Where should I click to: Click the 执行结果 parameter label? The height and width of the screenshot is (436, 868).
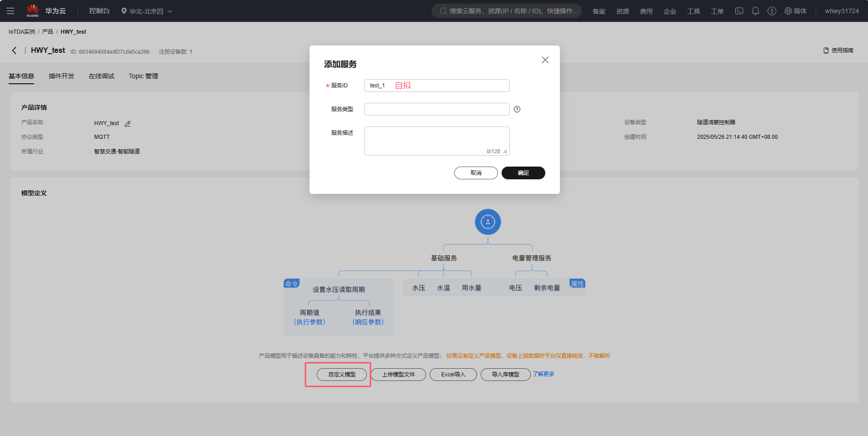pyautogui.click(x=368, y=313)
